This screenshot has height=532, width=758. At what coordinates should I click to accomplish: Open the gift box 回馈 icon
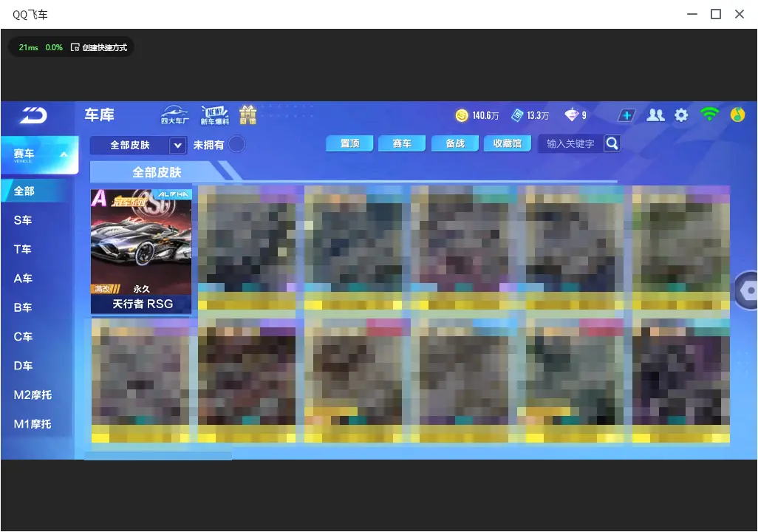tap(248, 115)
